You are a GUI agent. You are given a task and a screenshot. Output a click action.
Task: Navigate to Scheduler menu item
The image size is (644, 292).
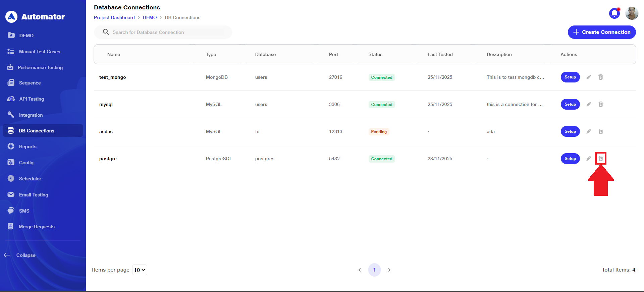point(30,179)
